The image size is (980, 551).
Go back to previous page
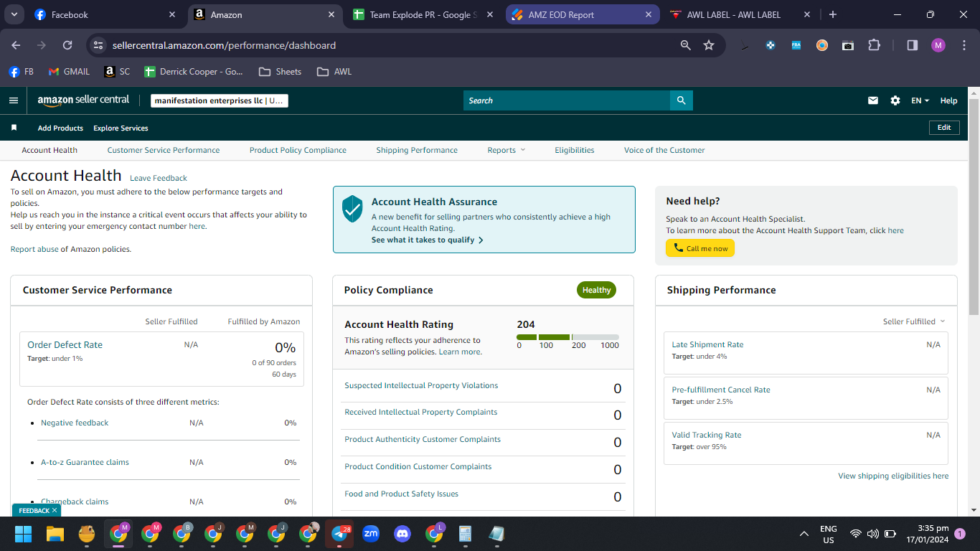[16, 45]
